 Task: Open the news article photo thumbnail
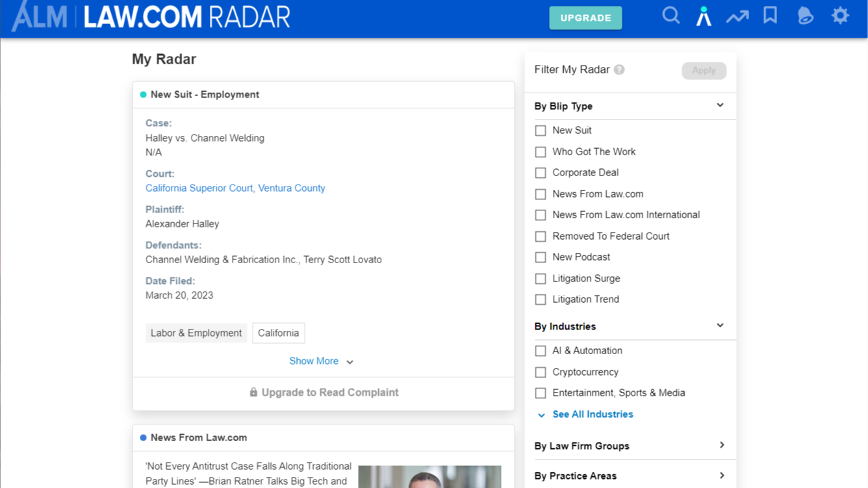[x=429, y=476]
